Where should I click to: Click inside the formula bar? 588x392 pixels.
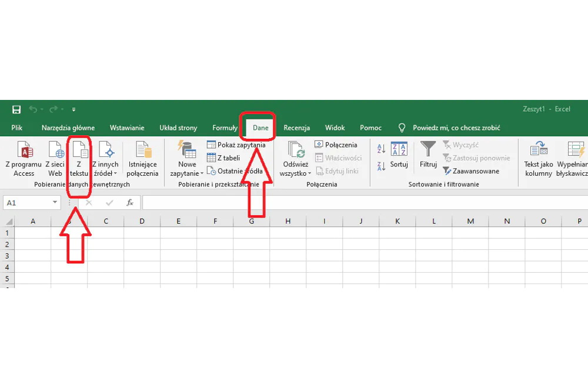tap(365, 203)
